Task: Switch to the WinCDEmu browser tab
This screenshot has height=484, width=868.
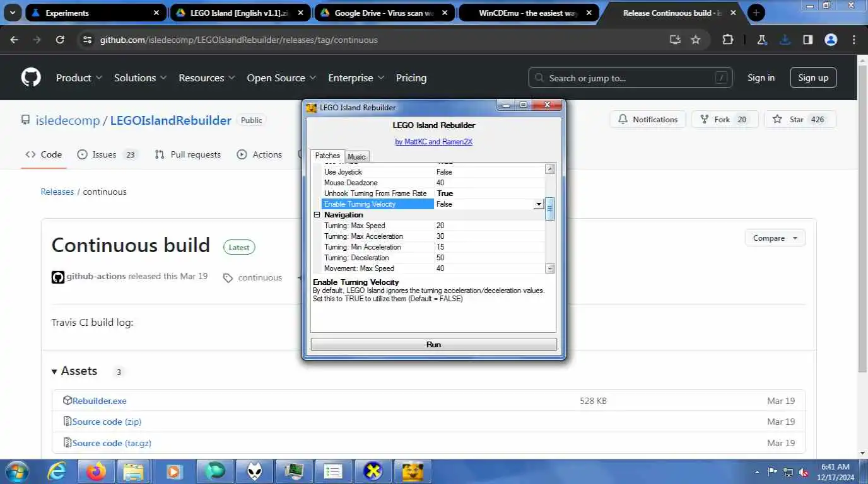Action: (x=529, y=13)
